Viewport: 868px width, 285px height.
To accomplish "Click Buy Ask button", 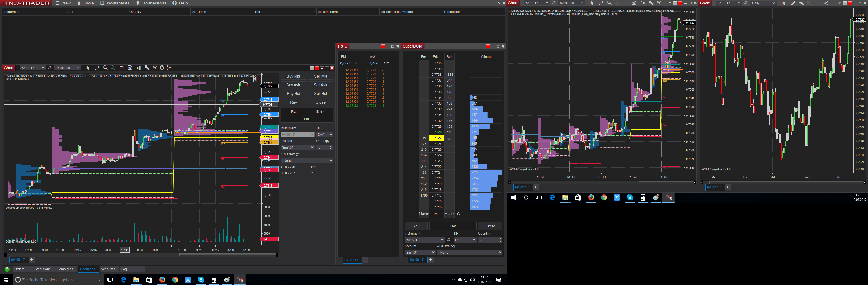I will point(293,85).
